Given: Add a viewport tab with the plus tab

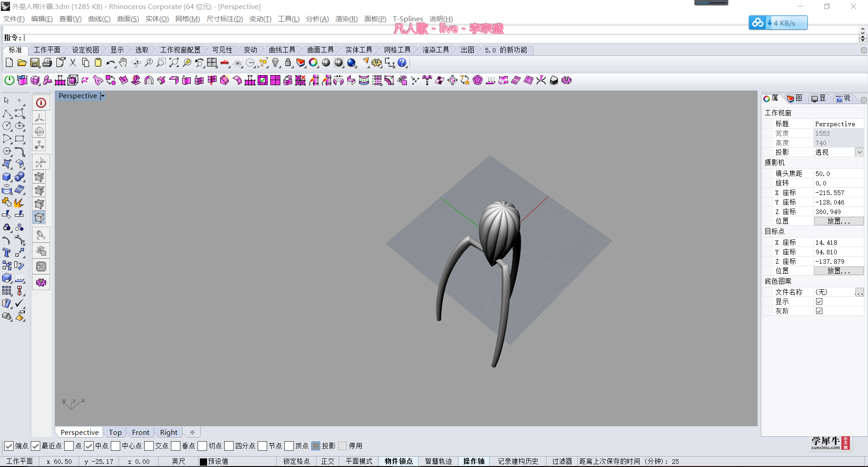Looking at the screenshot, I should (x=192, y=433).
